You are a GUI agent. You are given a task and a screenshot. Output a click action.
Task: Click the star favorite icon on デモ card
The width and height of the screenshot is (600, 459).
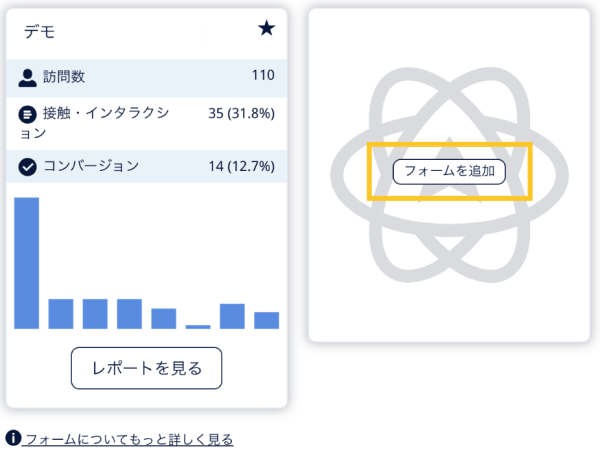tap(266, 29)
